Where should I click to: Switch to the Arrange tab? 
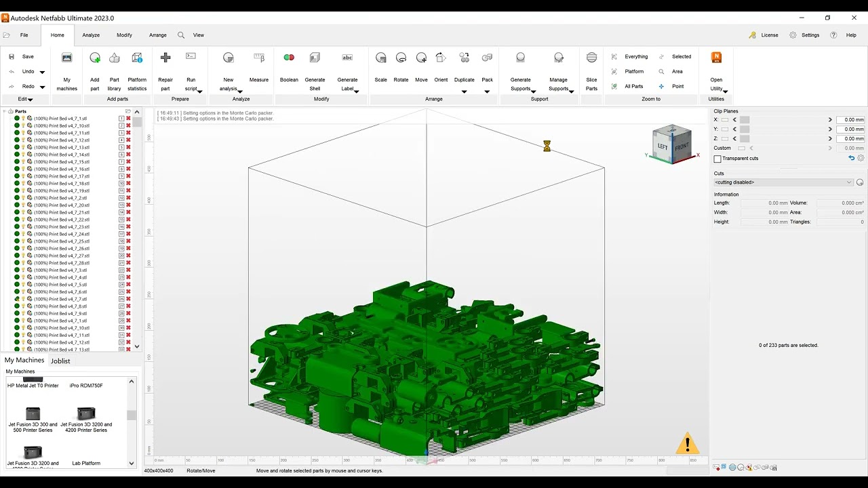(x=157, y=35)
